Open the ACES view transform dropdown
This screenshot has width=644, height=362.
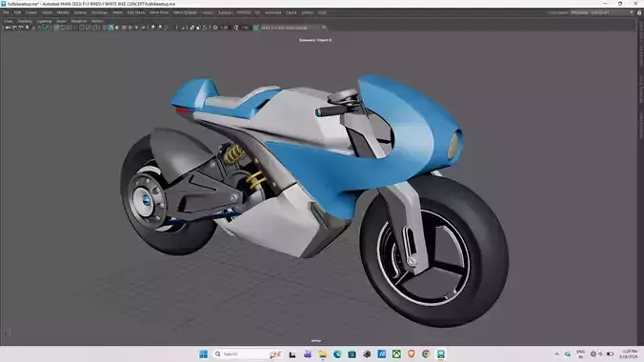click(292, 28)
